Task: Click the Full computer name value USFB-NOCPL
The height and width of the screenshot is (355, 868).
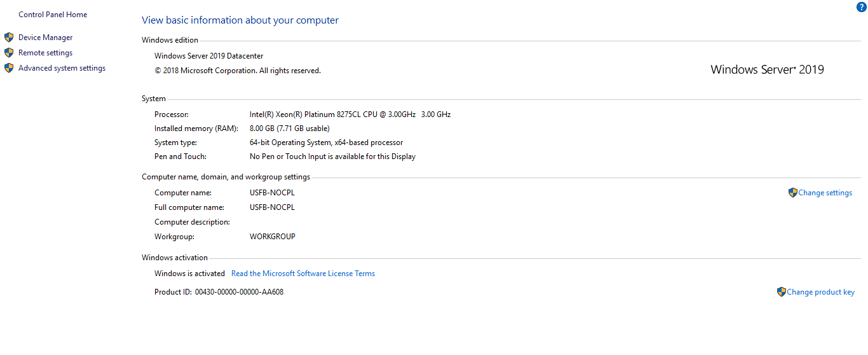Action: pos(272,207)
